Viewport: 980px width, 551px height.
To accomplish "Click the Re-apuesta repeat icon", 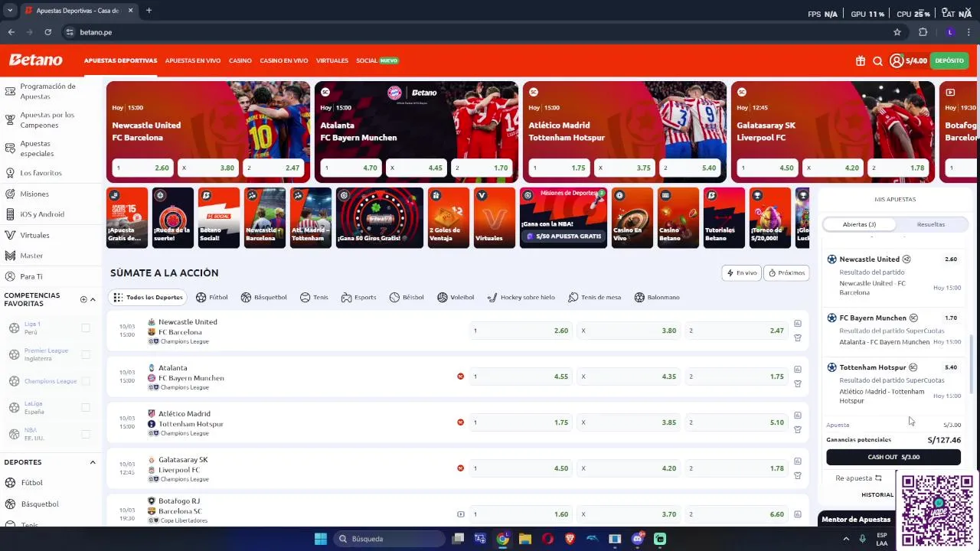I will click(x=878, y=478).
